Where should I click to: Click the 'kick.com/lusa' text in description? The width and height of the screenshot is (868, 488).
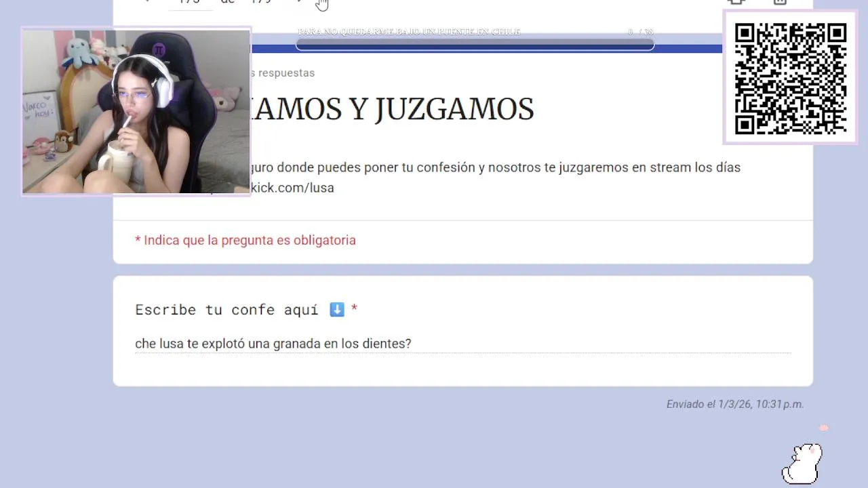[x=293, y=188]
